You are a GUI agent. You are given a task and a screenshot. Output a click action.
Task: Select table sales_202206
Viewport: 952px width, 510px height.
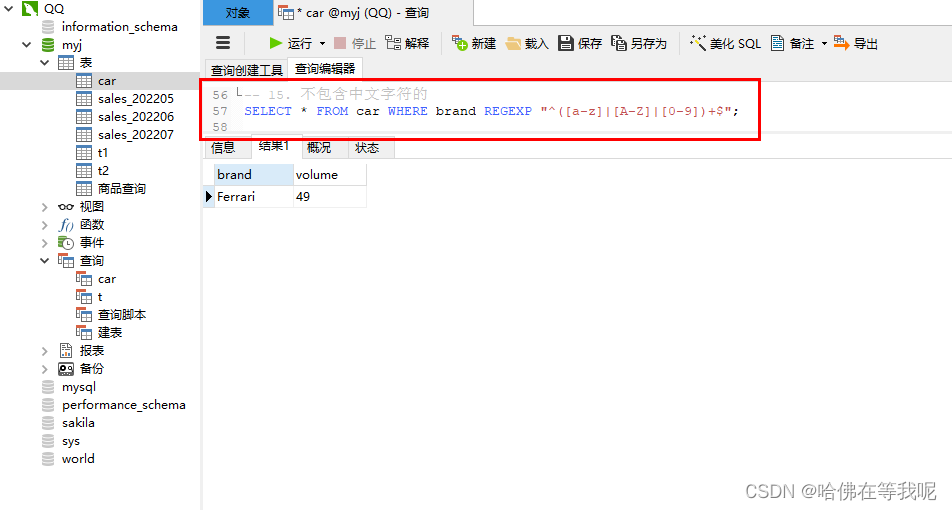pos(135,117)
